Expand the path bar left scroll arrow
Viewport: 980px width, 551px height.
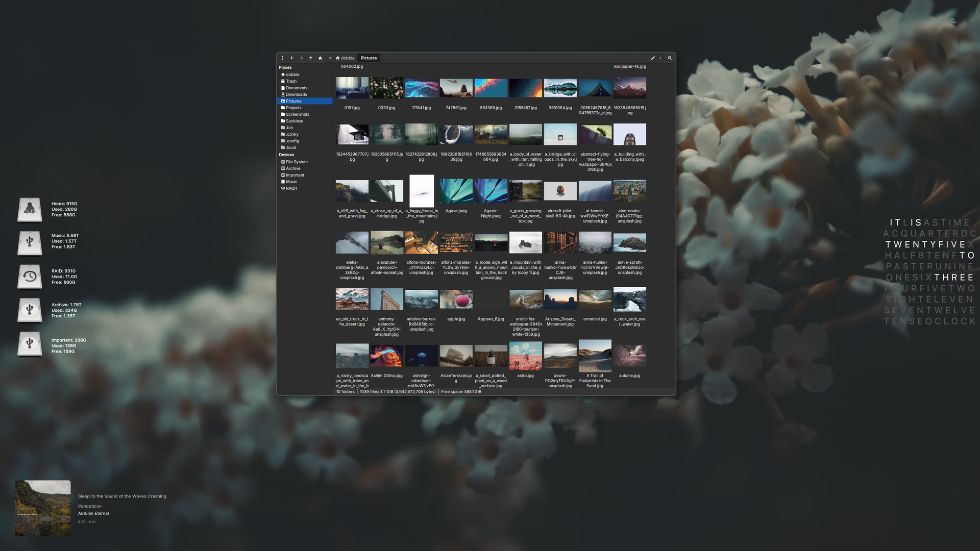pyautogui.click(x=330, y=58)
